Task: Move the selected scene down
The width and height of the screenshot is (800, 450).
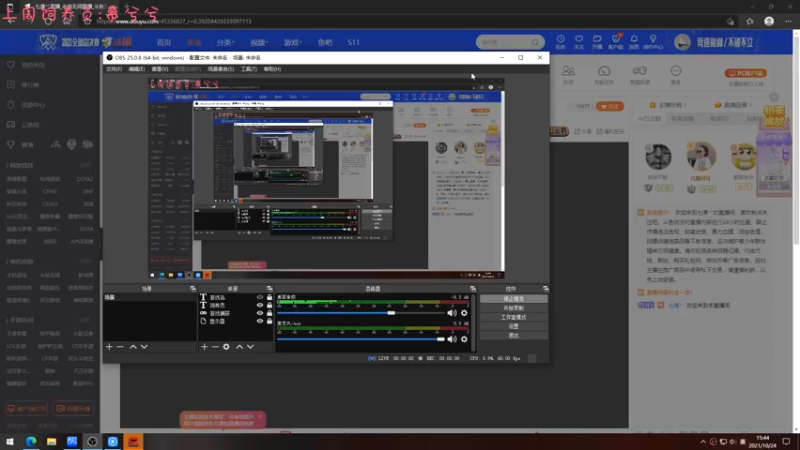Action: pyautogui.click(x=144, y=346)
